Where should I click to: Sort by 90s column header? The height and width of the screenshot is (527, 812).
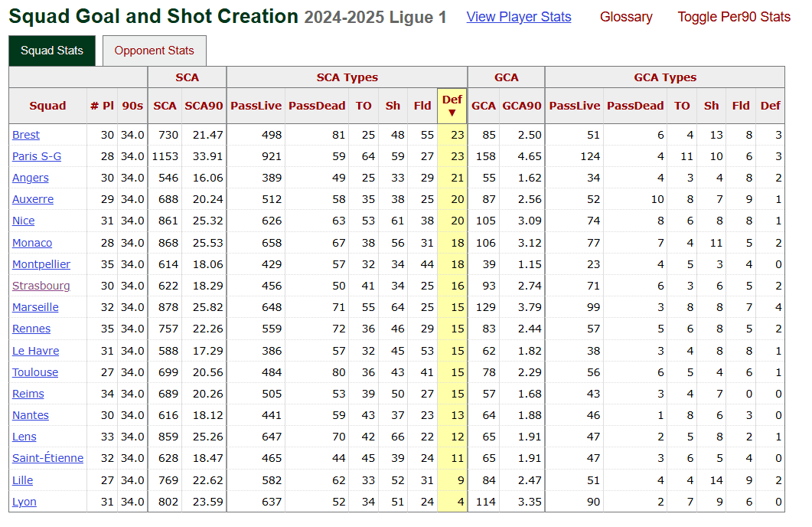[x=132, y=106]
